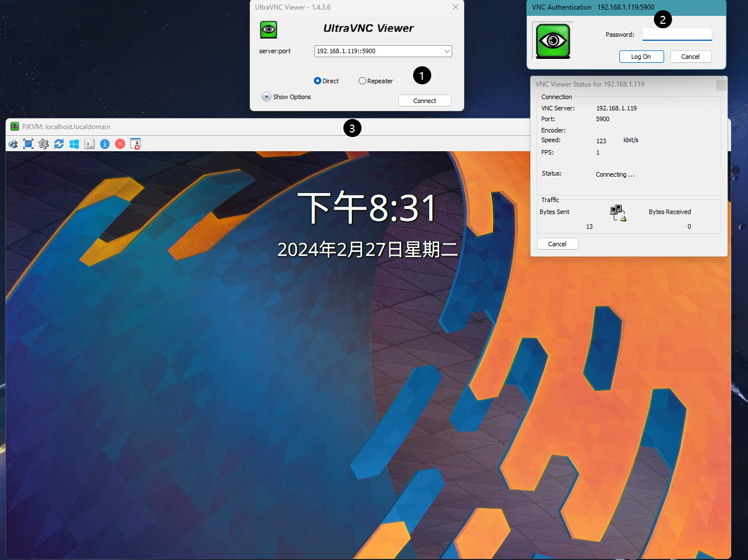748x560 pixels.
Task: Toggle fullscreen mode in the PiKVM toolbar
Action: click(28, 144)
